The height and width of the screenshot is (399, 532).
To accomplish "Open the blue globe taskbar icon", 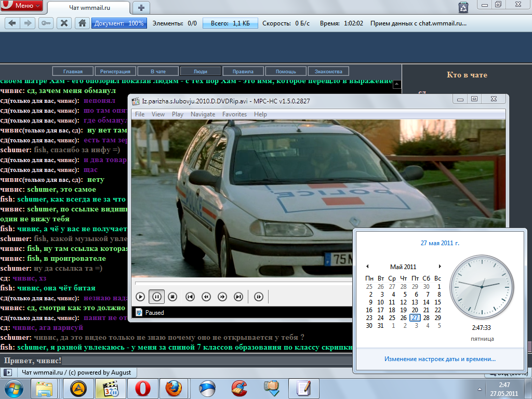I will click(207, 389).
